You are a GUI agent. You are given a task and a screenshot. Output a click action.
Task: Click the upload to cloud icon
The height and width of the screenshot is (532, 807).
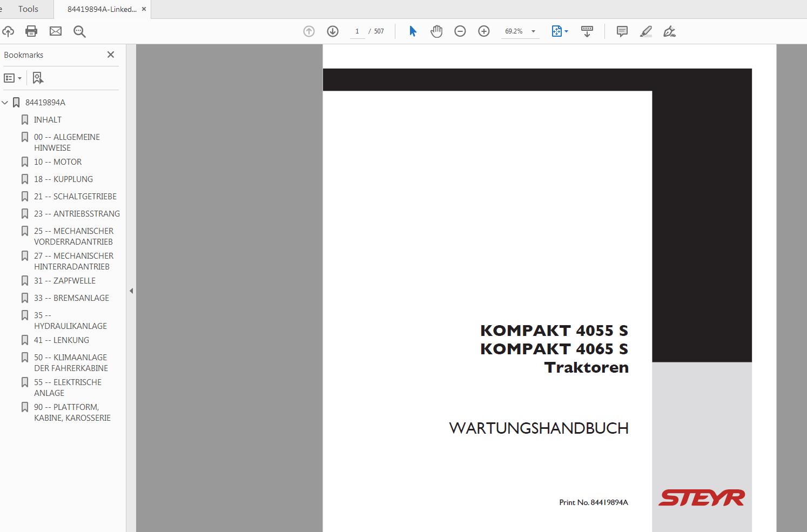coord(8,31)
